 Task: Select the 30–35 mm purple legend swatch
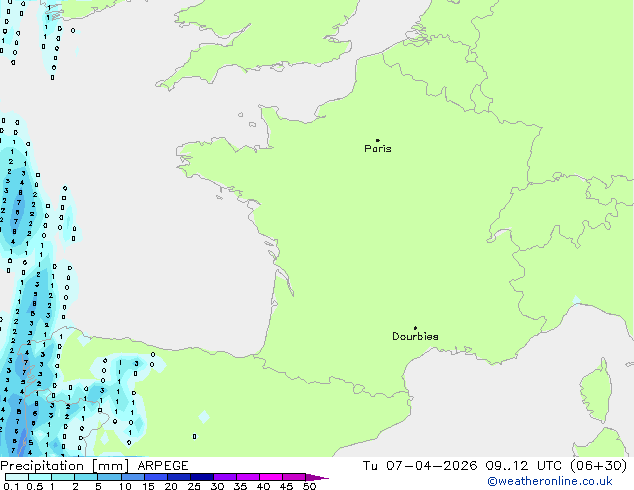pyautogui.click(x=224, y=477)
